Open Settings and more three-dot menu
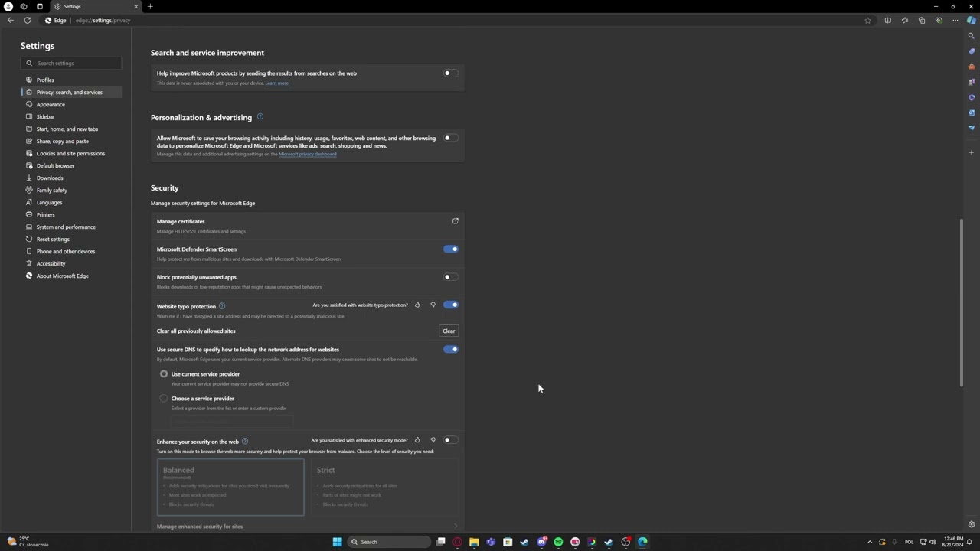The height and width of the screenshot is (551, 980). tap(955, 20)
